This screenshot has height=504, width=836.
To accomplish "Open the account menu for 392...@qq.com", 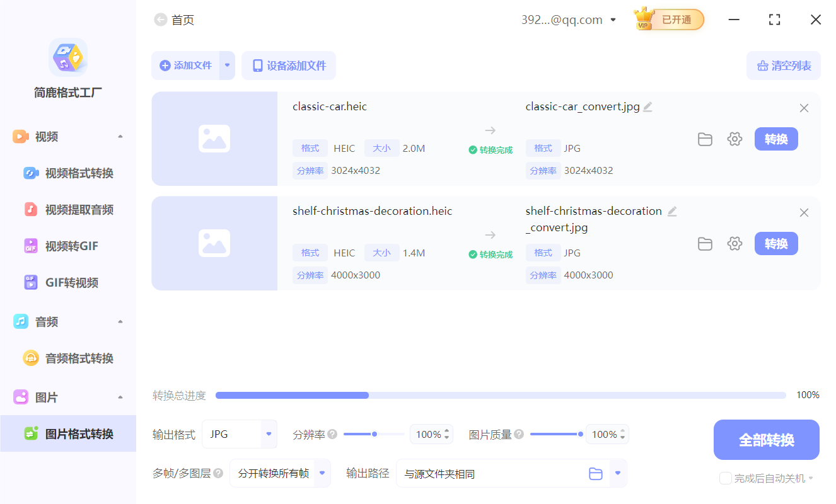I will click(612, 20).
